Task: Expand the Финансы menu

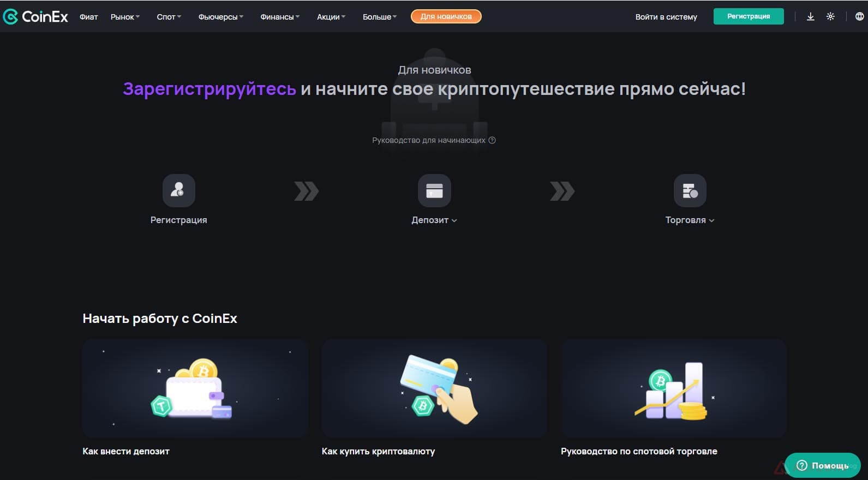Action: click(x=280, y=17)
